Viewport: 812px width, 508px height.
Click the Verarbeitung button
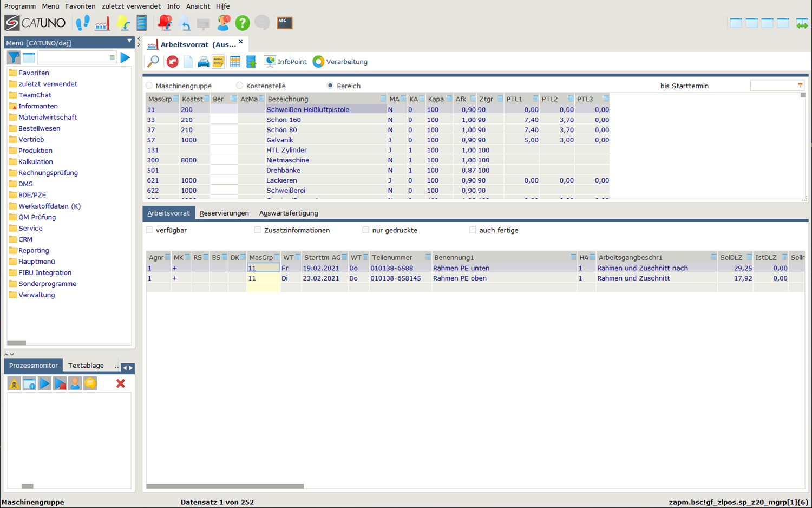pyautogui.click(x=340, y=62)
